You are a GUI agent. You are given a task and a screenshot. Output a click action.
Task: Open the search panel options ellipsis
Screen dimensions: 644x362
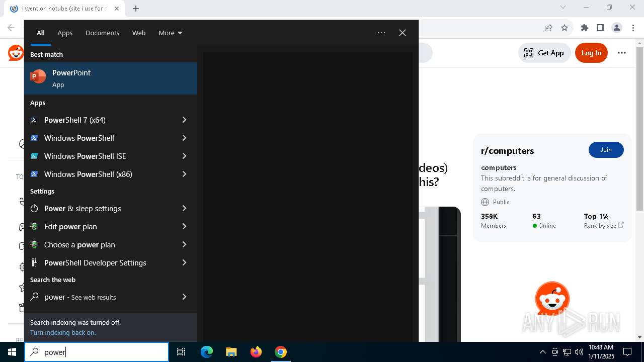(381, 33)
